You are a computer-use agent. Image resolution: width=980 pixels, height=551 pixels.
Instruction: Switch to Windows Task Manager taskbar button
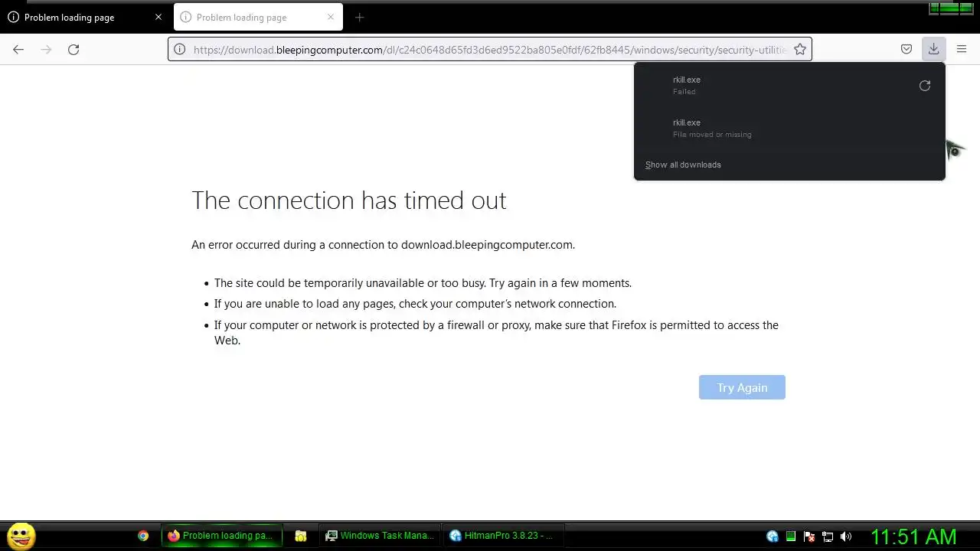[x=381, y=536]
